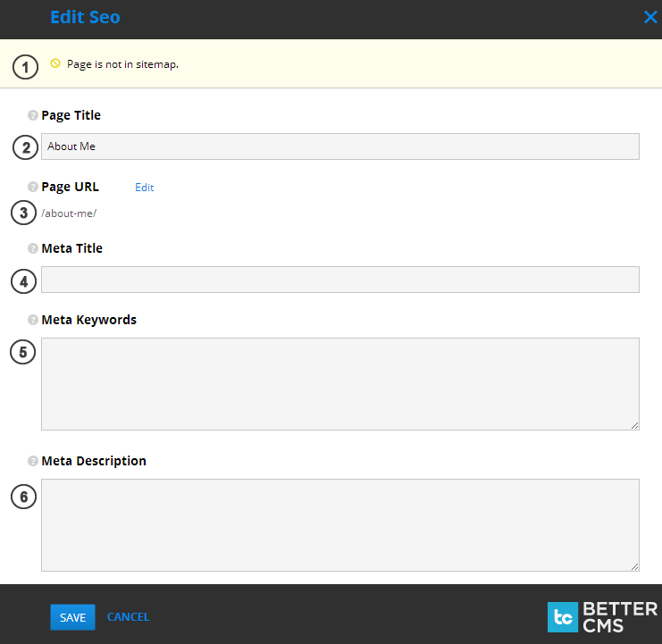662x644 pixels.
Task: Cancel the SEO changes
Action: pos(128,617)
